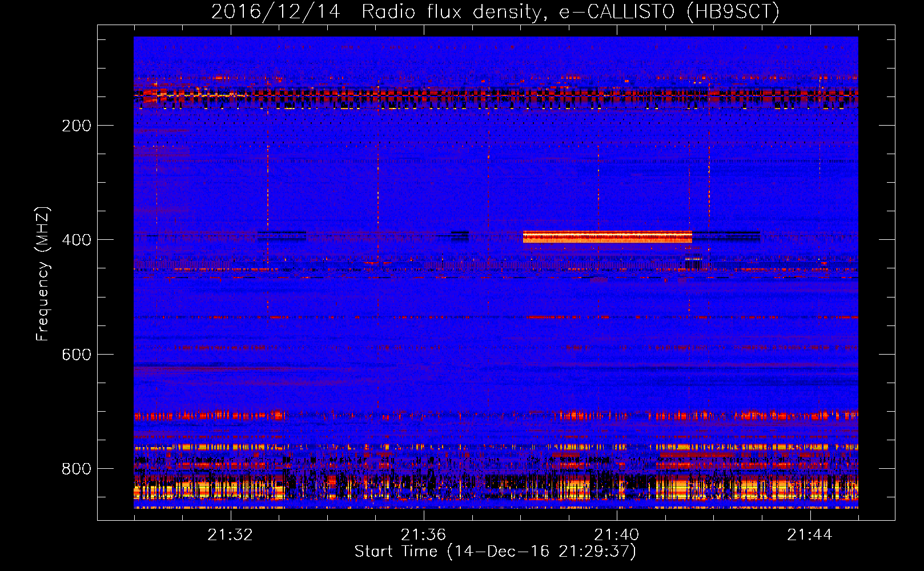
Task: Click the 800 frequency tick label
Action: point(77,469)
